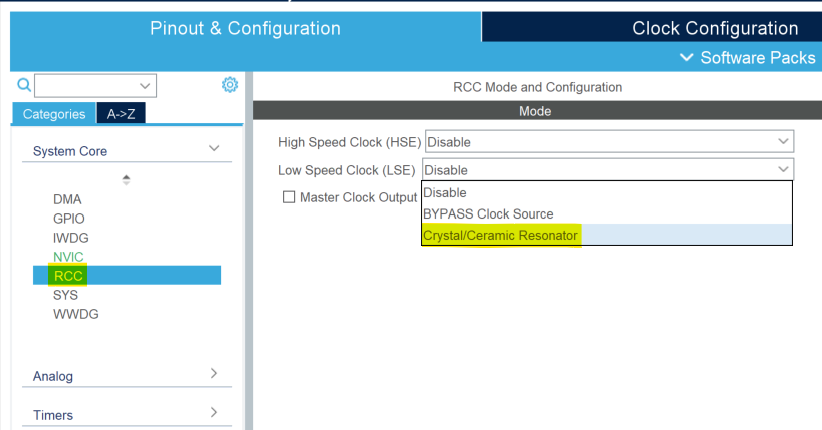Click the search magnifier icon
The image size is (822, 430).
[24, 84]
